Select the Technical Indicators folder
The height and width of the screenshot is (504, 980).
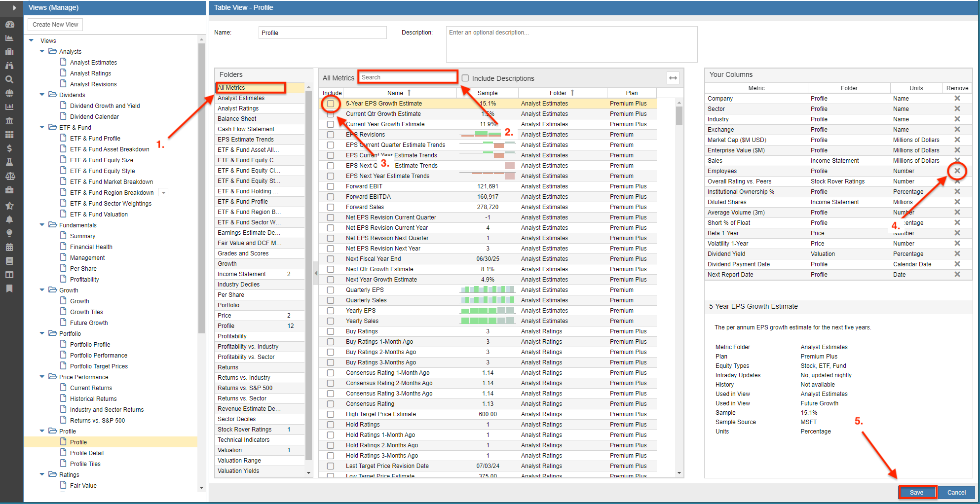260,440
